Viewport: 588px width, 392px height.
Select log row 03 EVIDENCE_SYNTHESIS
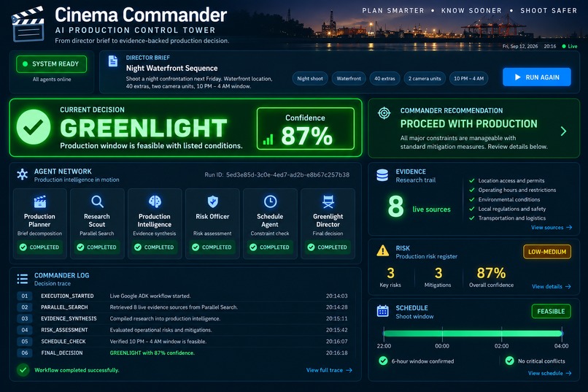coord(182,318)
